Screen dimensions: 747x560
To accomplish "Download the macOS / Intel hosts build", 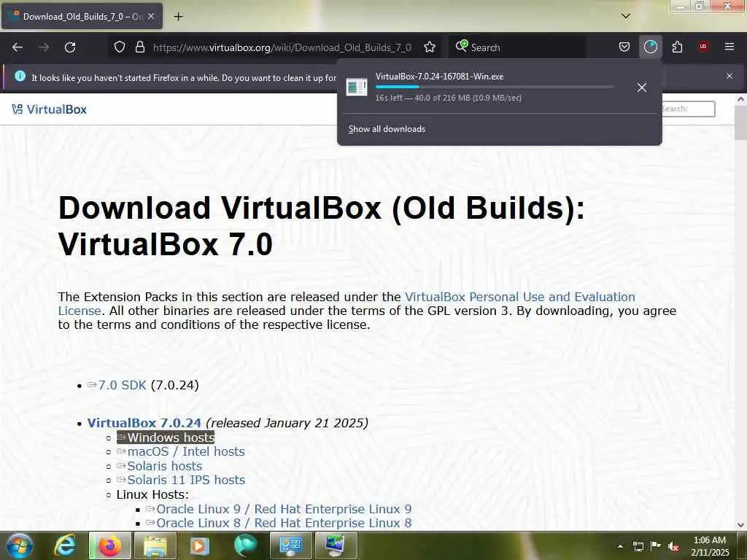I will [186, 451].
